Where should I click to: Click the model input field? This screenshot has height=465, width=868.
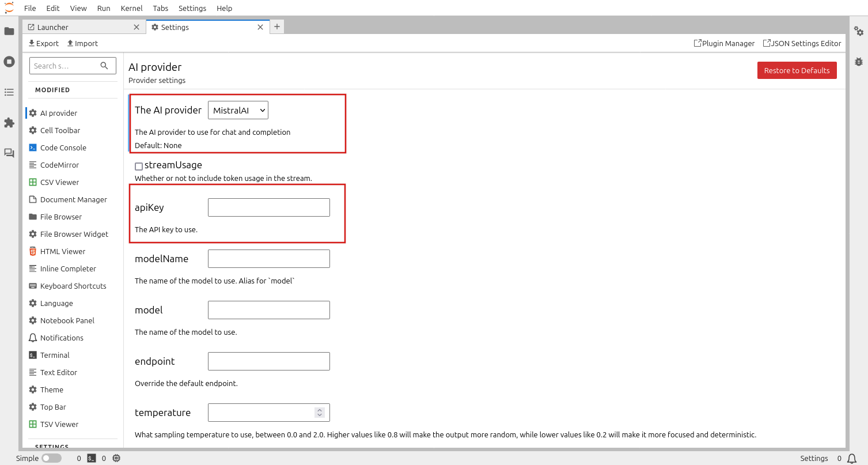click(x=269, y=310)
